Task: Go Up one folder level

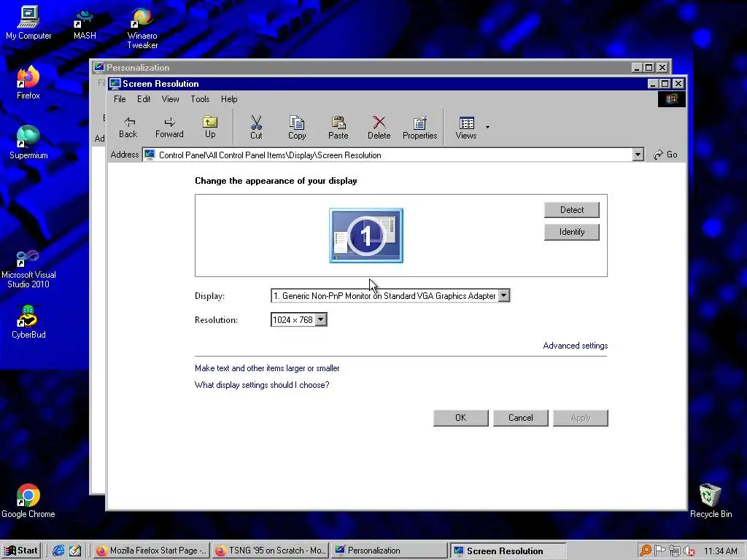Action: (210, 127)
